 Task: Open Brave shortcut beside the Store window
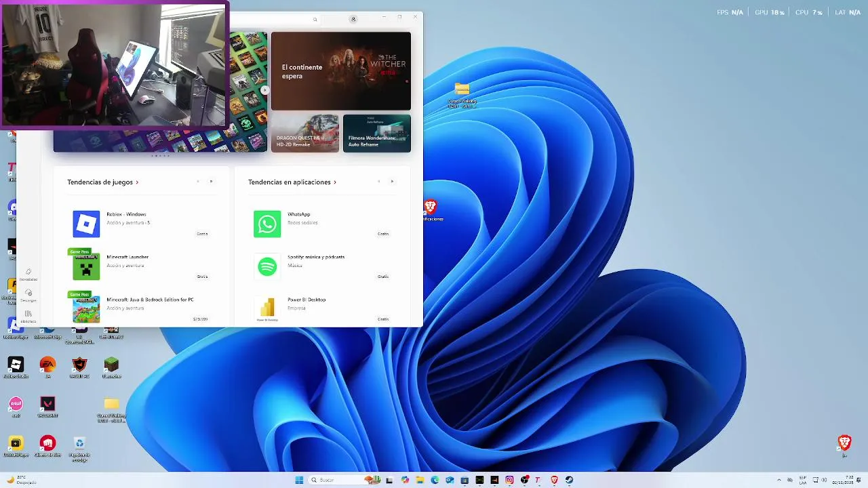(430, 210)
